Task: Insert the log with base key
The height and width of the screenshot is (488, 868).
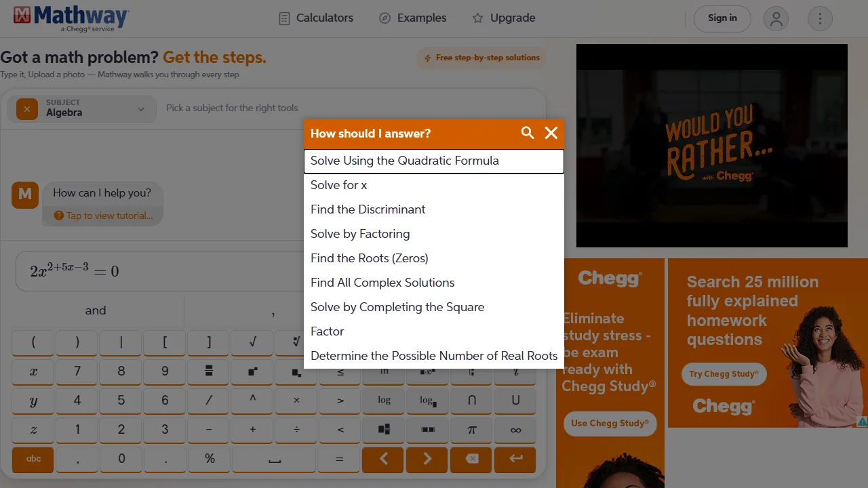Action: pos(427,401)
